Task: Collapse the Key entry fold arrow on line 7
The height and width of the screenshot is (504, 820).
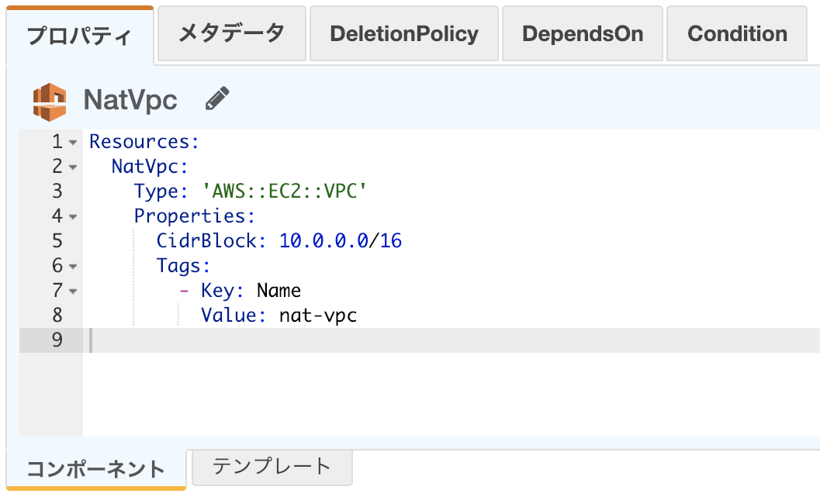Action: [x=73, y=292]
